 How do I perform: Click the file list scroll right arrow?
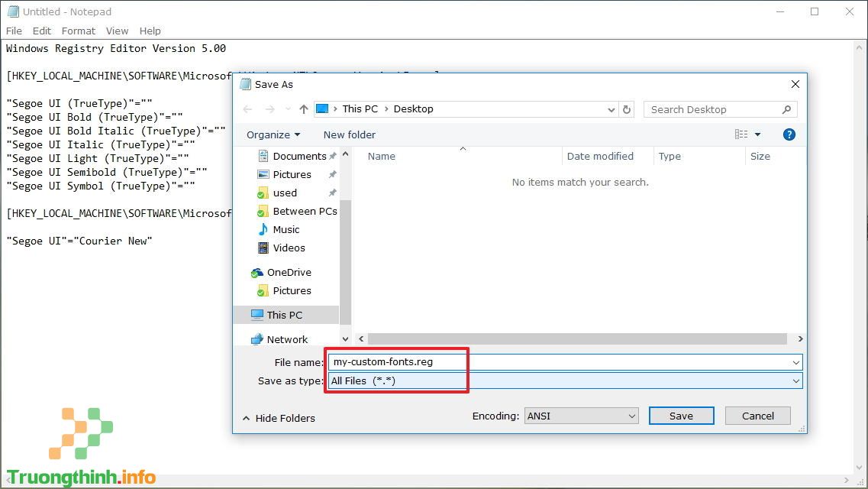[800, 338]
